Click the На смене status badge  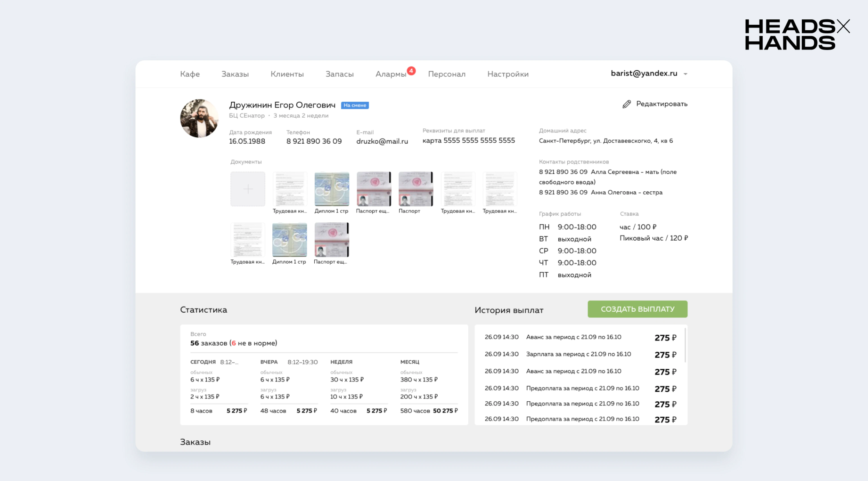coord(355,105)
